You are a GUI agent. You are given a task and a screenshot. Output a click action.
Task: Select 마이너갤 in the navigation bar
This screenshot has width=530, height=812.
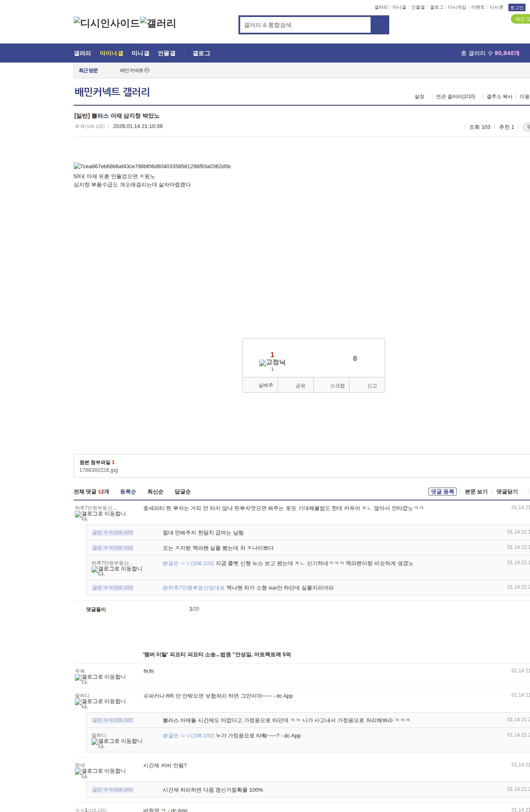pos(111,53)
